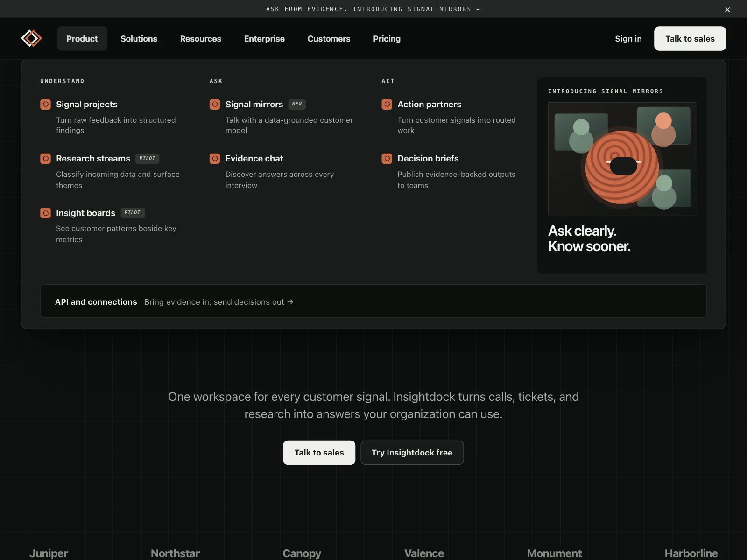This screenshot has width=747, height=560.
Task: Select Pricing in the navigation bar
Action: pos(387,38)
